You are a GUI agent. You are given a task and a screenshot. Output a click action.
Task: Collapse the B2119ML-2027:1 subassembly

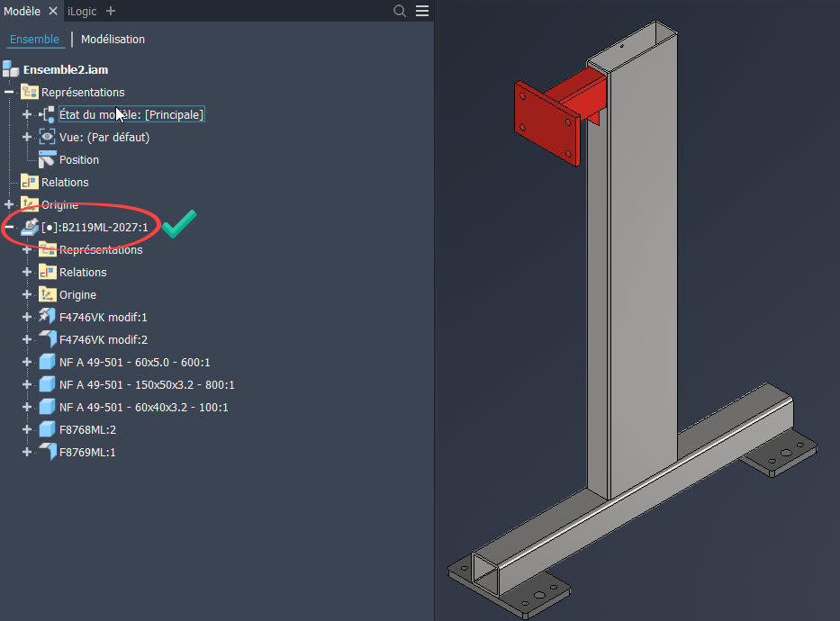click(10, 228)
